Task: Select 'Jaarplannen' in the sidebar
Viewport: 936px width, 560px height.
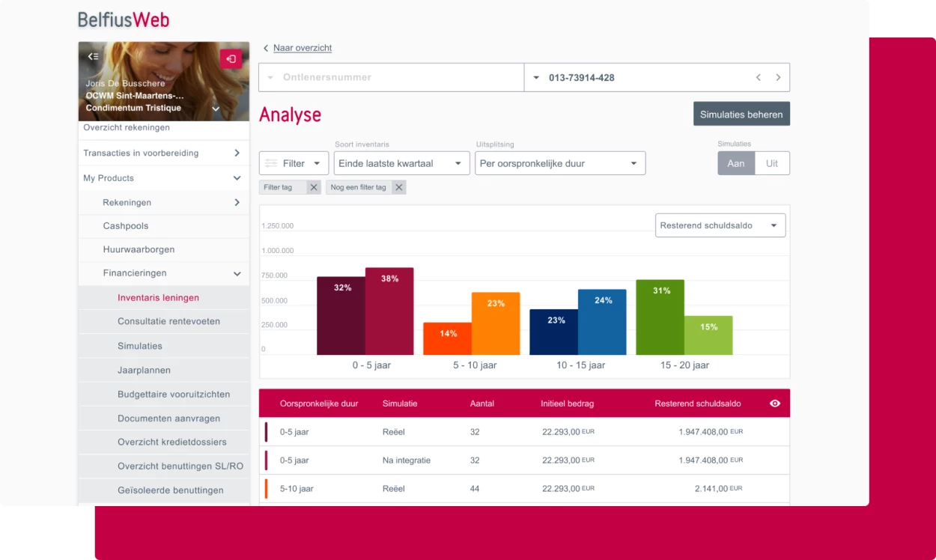Action: (144, 370)
